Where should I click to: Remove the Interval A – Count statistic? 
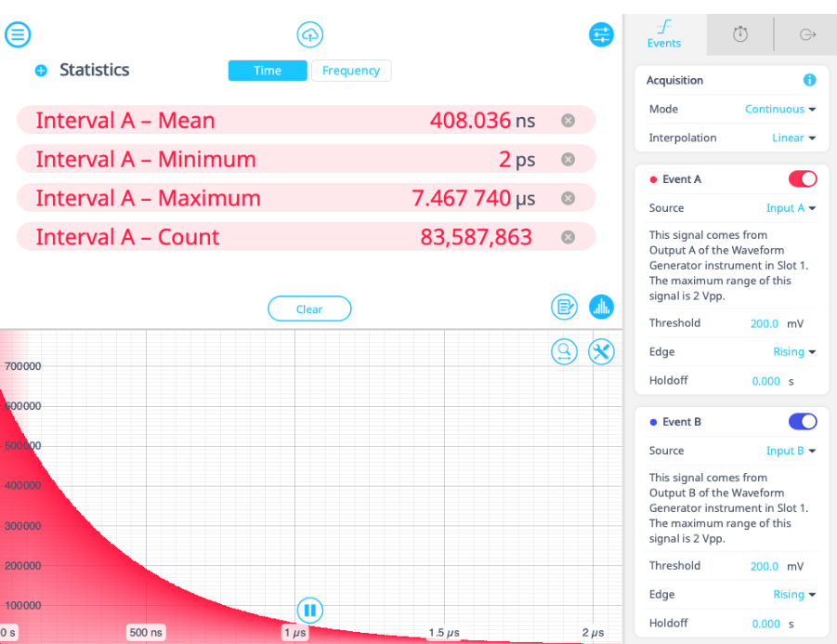568,237
